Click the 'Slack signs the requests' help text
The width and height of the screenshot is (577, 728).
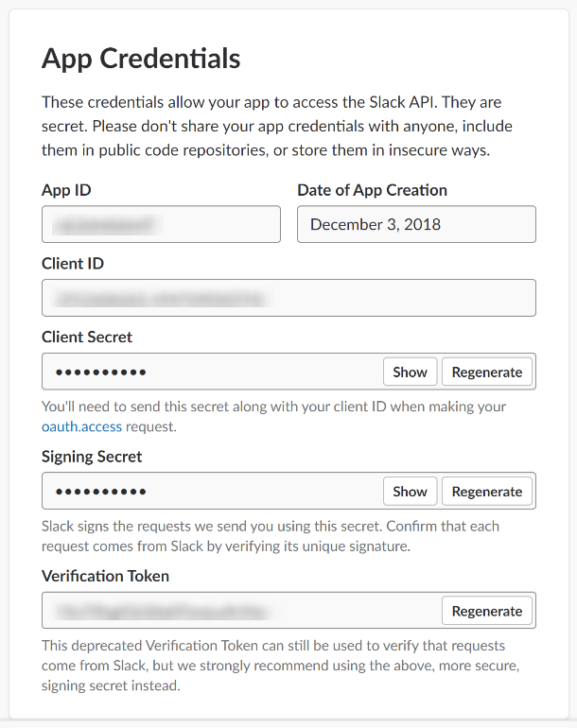click(271, 536)
